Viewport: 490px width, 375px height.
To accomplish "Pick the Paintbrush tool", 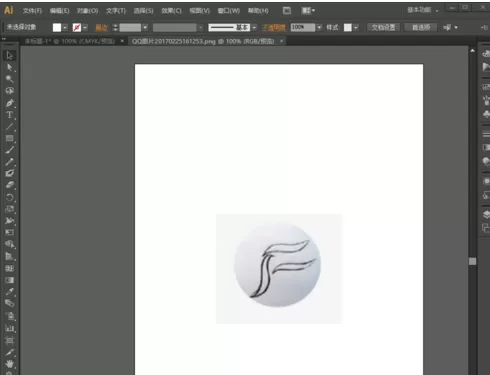I will [x=9, y=150].
